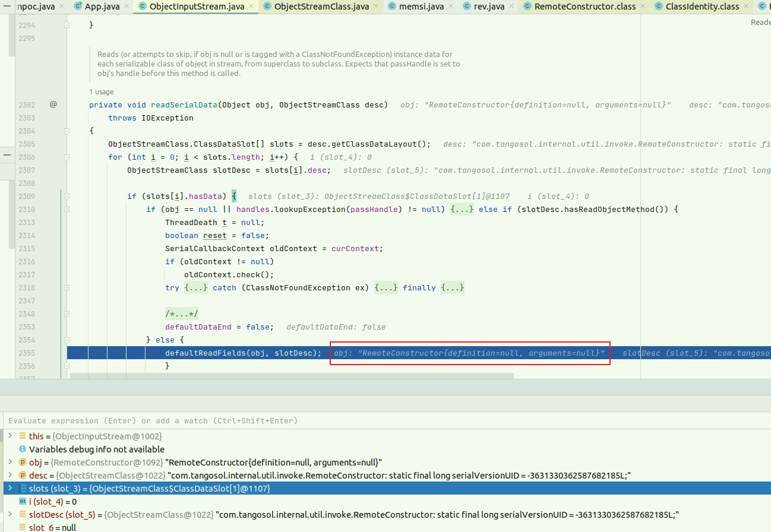Click the variable icon beside 'slot_6'
This screenshot has height=532, width=771.
point(23,527)
